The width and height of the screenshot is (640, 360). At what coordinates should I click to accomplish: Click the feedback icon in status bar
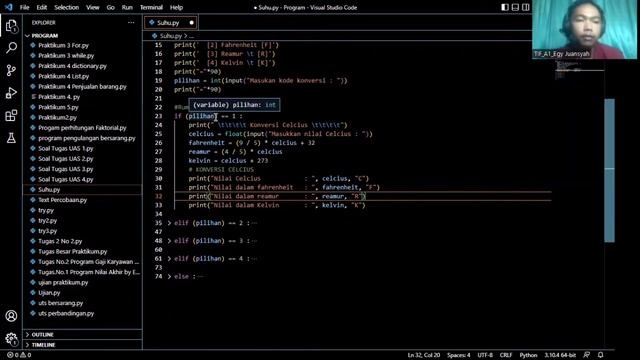pos(587,355)
